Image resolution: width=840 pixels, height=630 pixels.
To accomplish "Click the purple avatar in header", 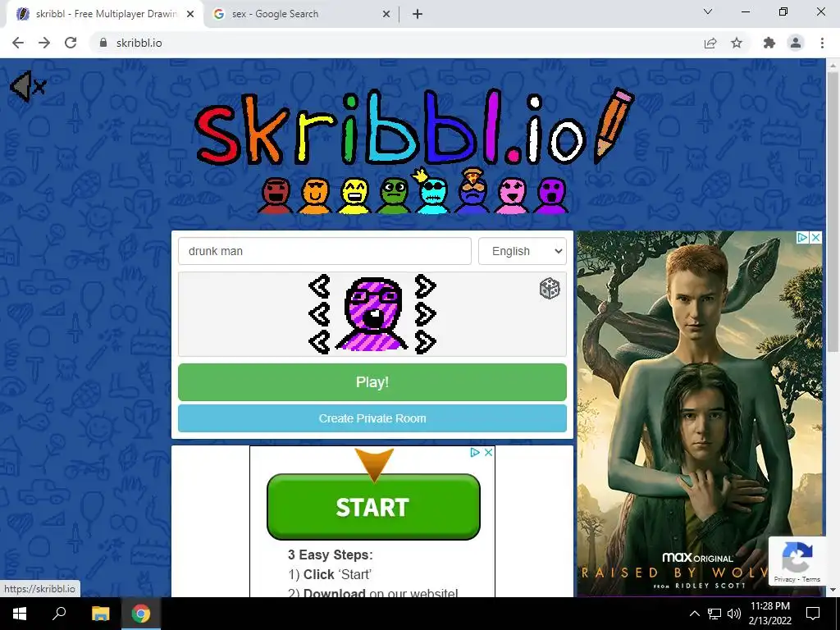I will (551, 196).
